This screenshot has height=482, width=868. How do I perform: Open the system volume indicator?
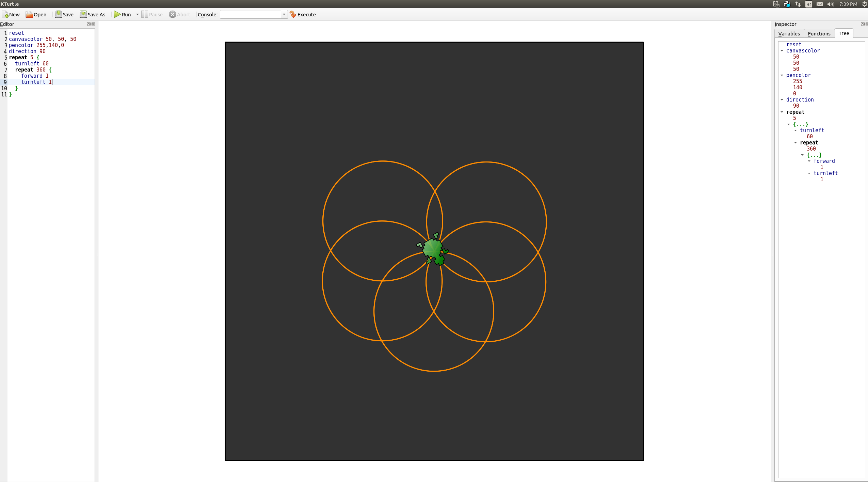point(830,4)
